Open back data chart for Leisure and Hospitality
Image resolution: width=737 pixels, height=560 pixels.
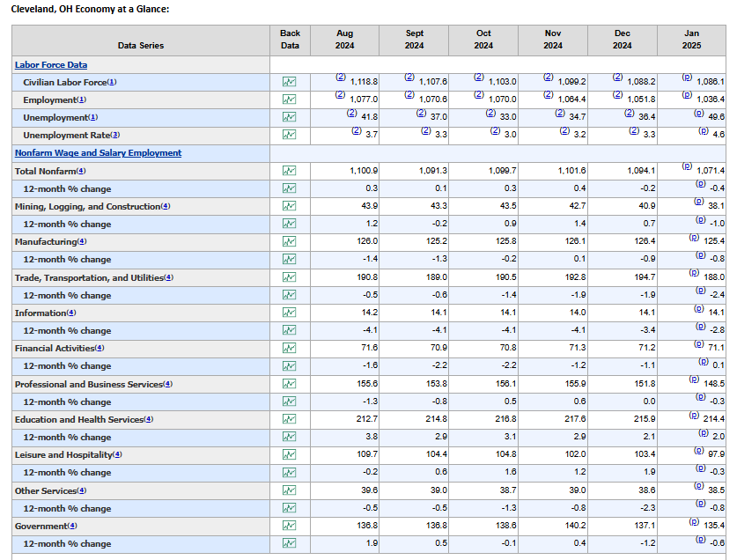coord(289,454)
